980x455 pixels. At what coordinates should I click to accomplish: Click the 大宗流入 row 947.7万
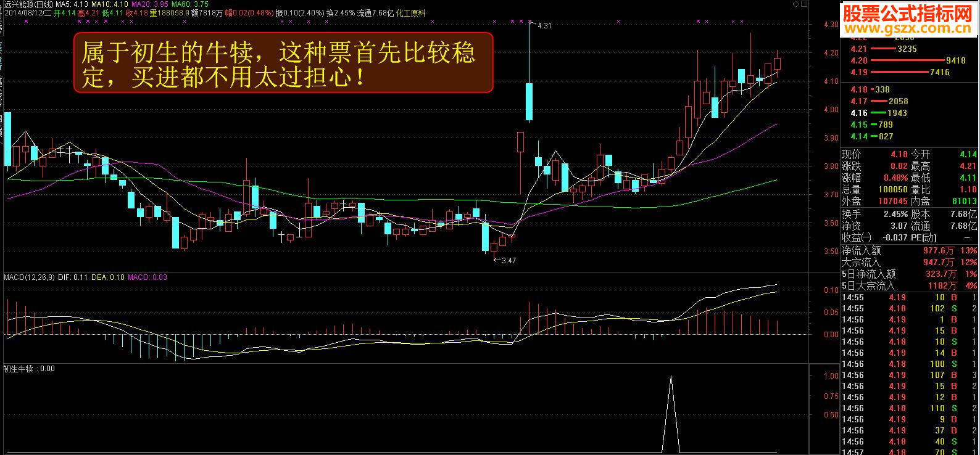pos(909,262)
